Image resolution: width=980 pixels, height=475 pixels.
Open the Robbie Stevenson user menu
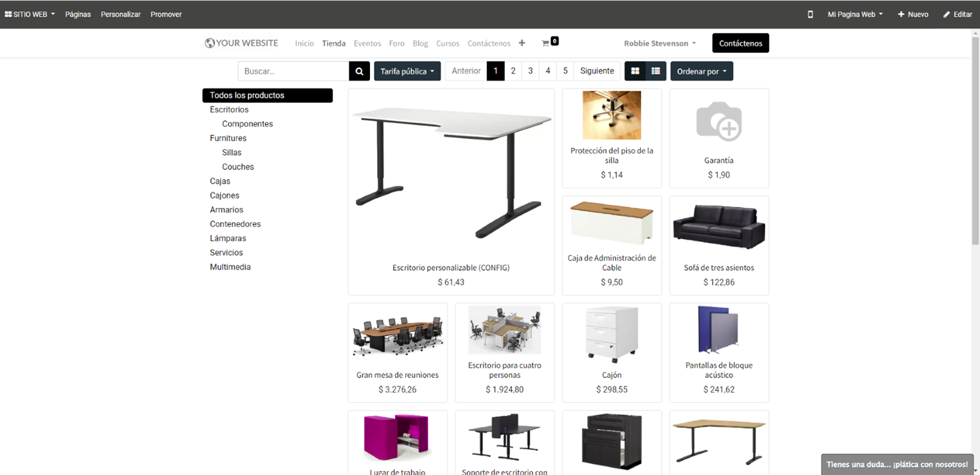tap(660, 43)
